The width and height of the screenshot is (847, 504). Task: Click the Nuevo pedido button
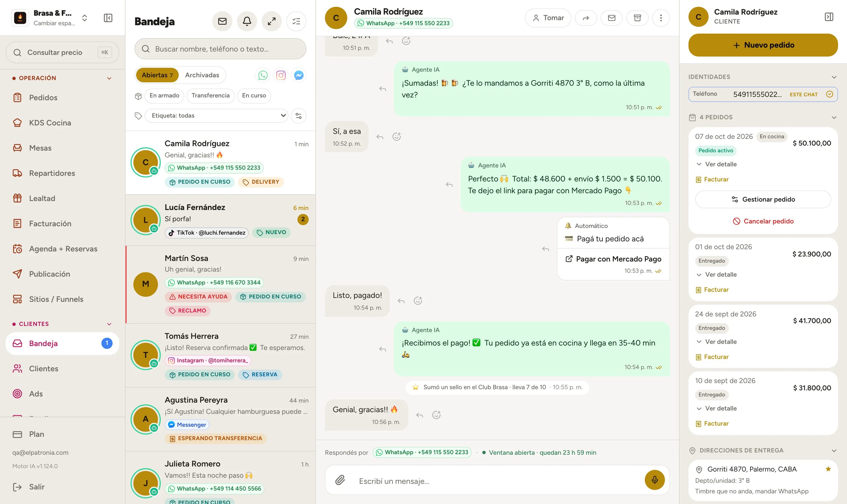pyautogui.click(x=763, y=45)
